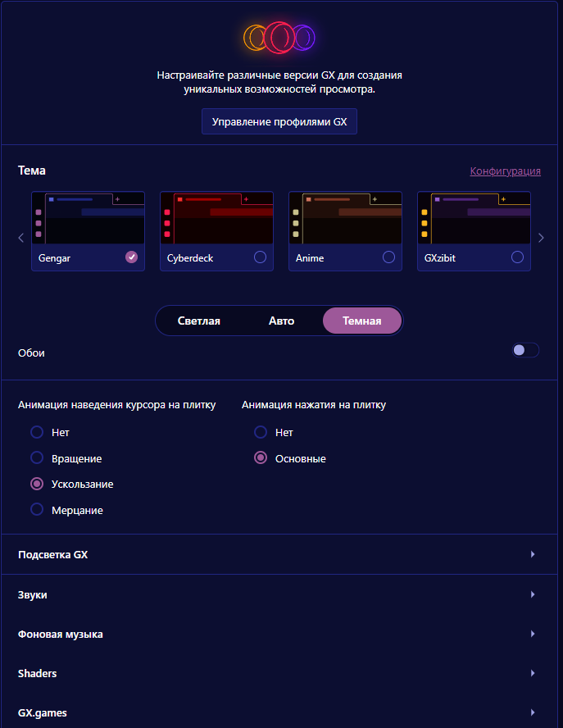Enable the Anime theme radio button

point(388,257)
